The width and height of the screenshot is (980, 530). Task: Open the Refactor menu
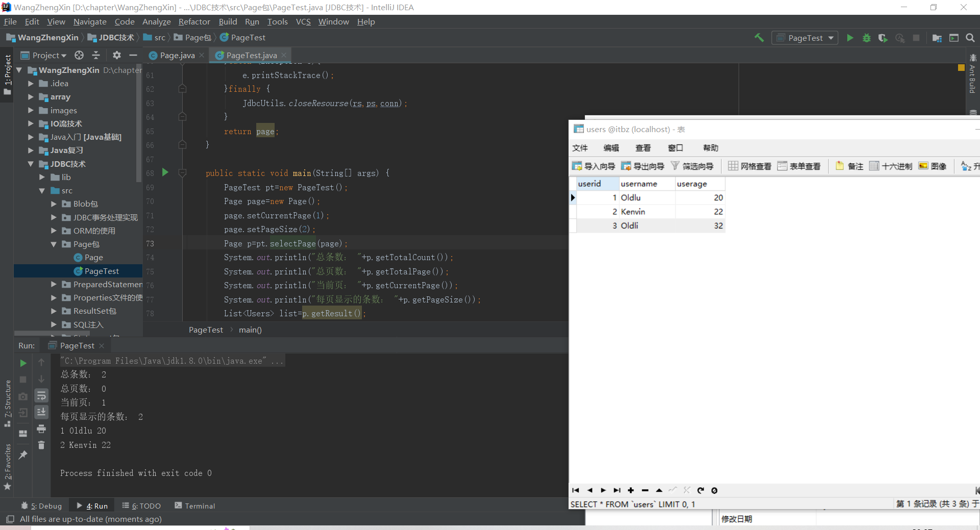(x=194, y=21)
